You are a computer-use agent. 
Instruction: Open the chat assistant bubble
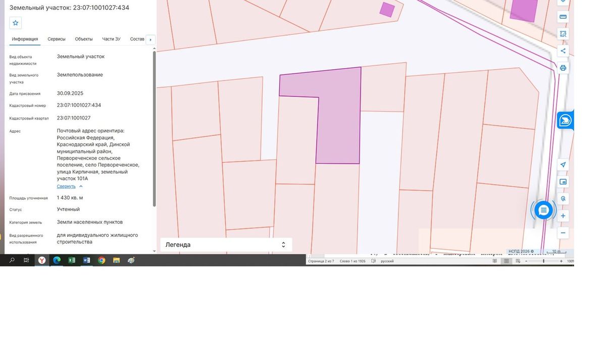coord(543,210)
